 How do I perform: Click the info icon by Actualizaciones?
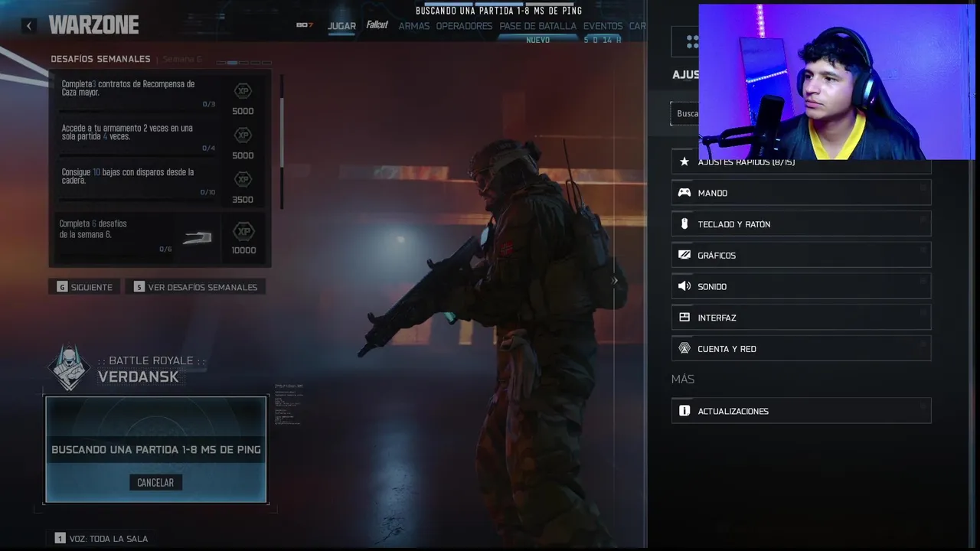(x=684, y=411)
